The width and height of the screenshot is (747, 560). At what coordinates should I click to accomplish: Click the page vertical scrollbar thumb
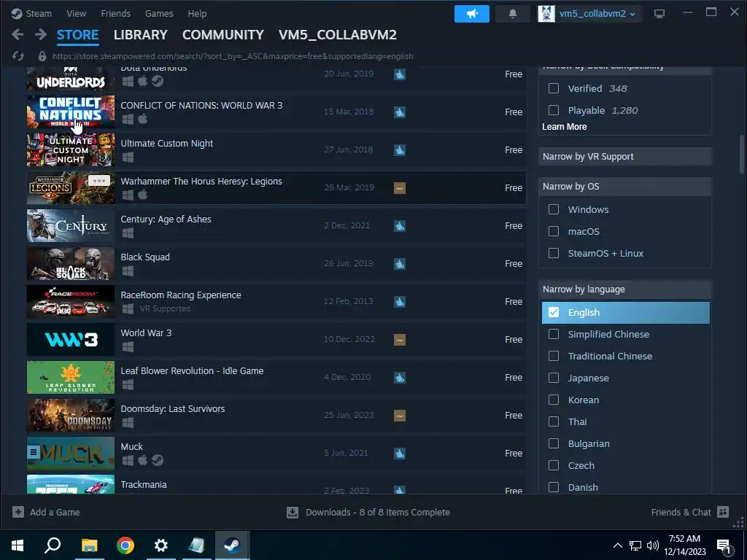point(742,154)
